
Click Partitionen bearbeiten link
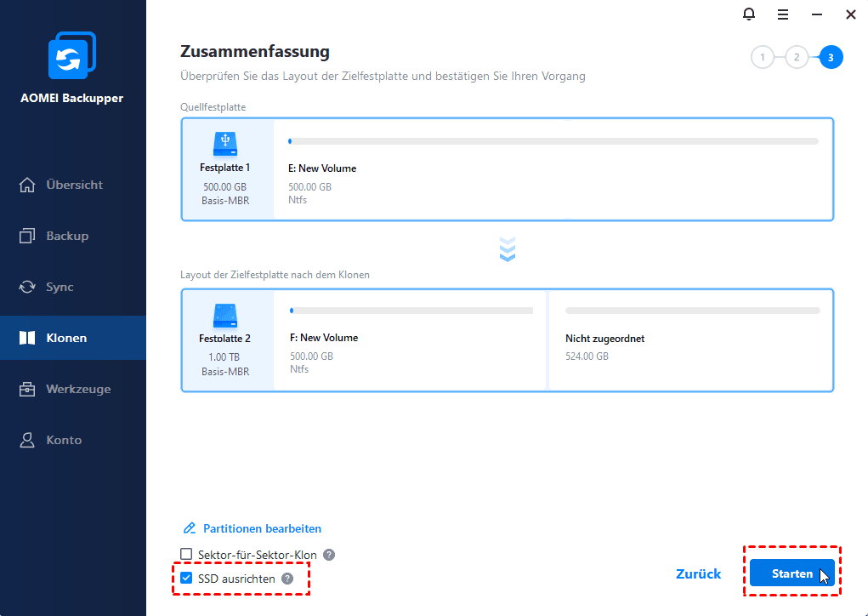tap(262, 528)
